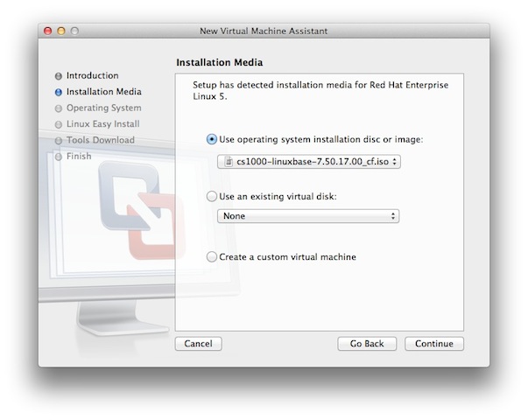This screenshot has width=528, height=420.
Task: Open the cs1000-linuxbase ISO image dropdown
Action: point(309,162)
